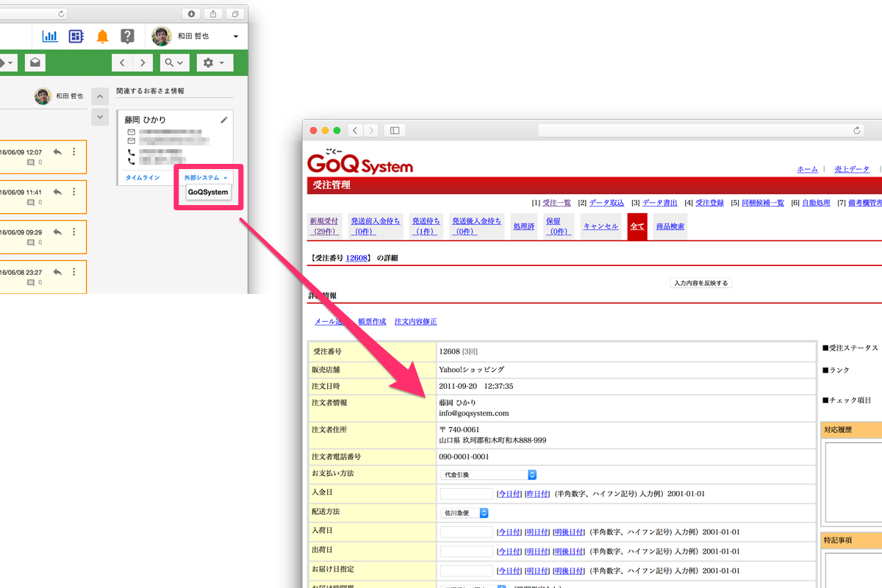Click the GoQSystem browser address bar
The width and height of the screenshot is (882, 588).
[702, 130]
